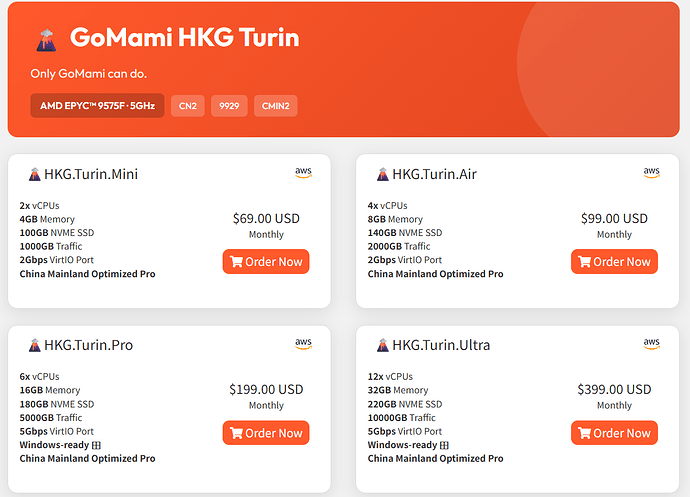
Task: Click the '100GB NVME SSD' spec line
Action: (57, 233)
